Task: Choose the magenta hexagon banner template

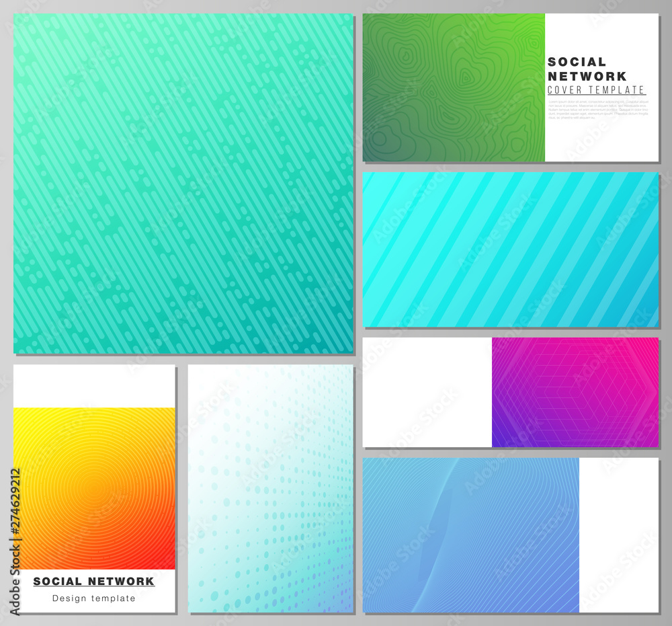Action: click(511, 392)
